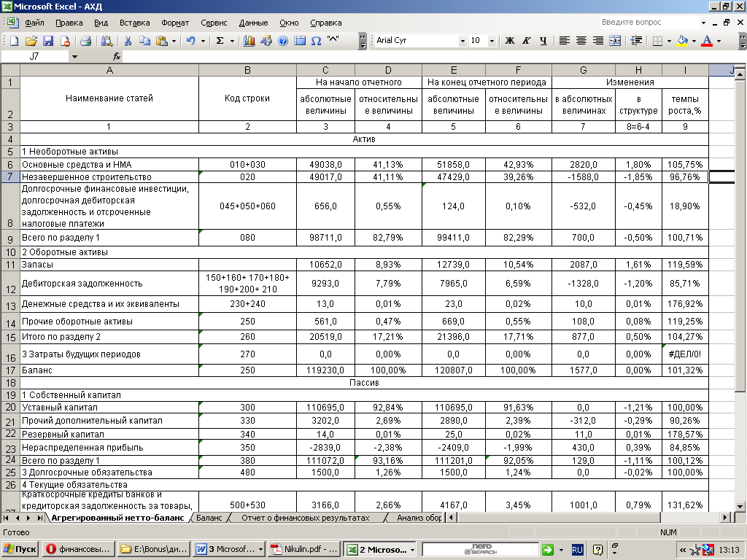Open the font size dropdown
This screenshot has width=747, height=560.
pyautogui.click(x=492, y=41)
